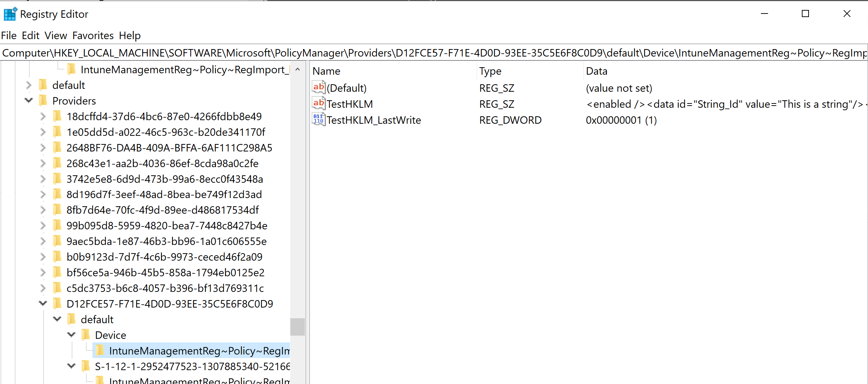
Task: Click the TestHKLM_LastWrite DWORD binary icon
Action: pyautogui.click(x=318, y=120)
